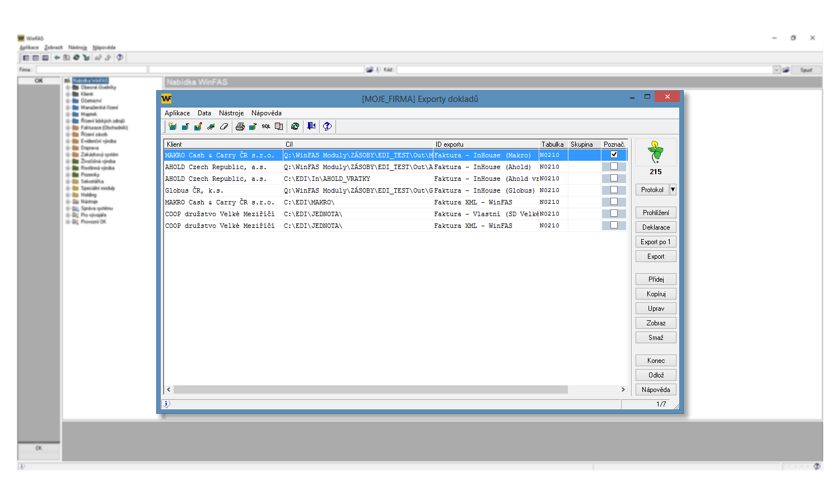Screen dimensions: 840x504
Task: Click the copy record icon in Exporty toolbar
Action: (185, 127)
